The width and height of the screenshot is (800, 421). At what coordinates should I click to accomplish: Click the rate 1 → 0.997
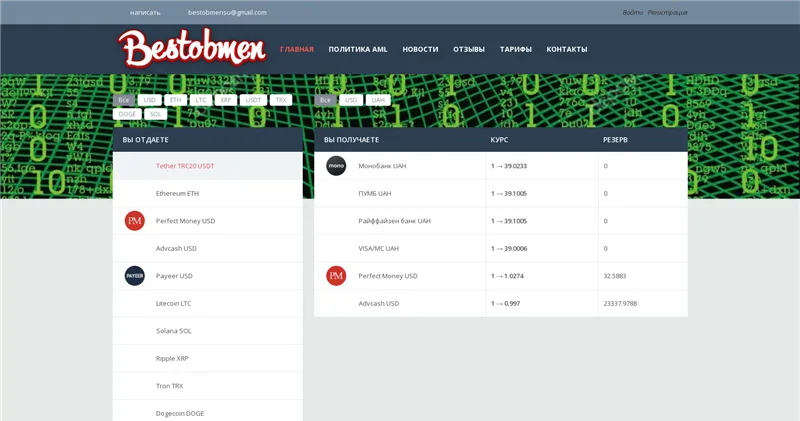pos(505,304)
